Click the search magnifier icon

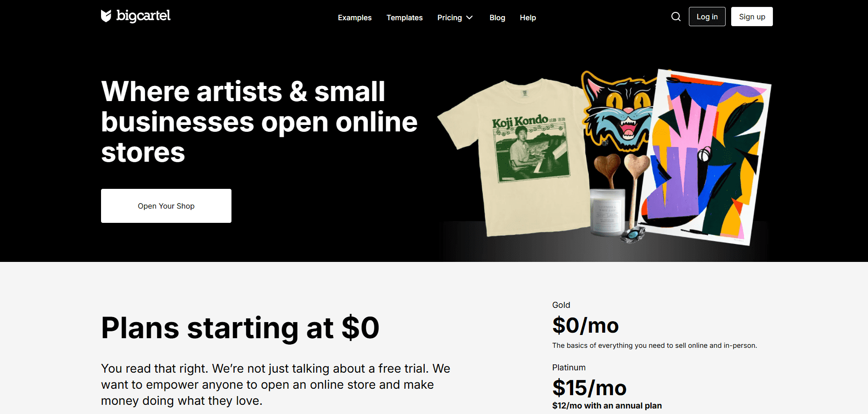pyautogui.click(x=676, y=17)
